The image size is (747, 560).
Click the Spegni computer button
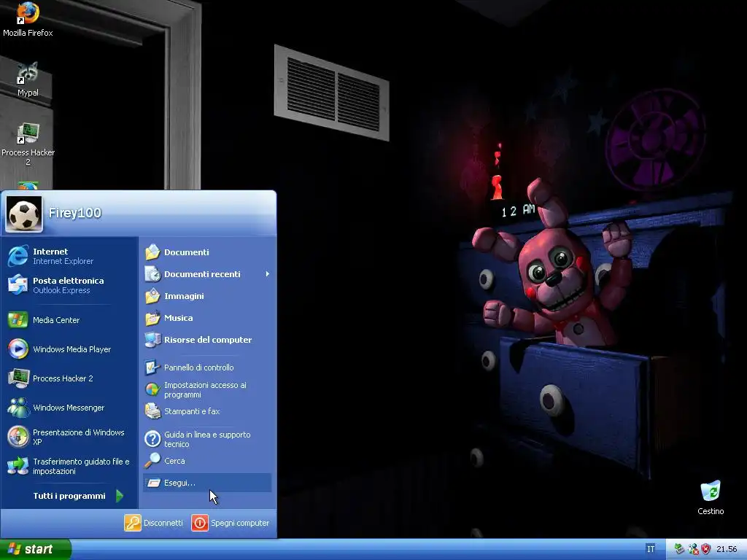tap(231, 523)
